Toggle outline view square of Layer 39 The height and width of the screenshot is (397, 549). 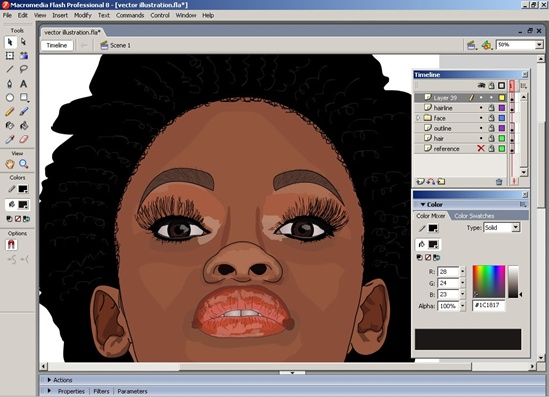[x=502, y=98]
